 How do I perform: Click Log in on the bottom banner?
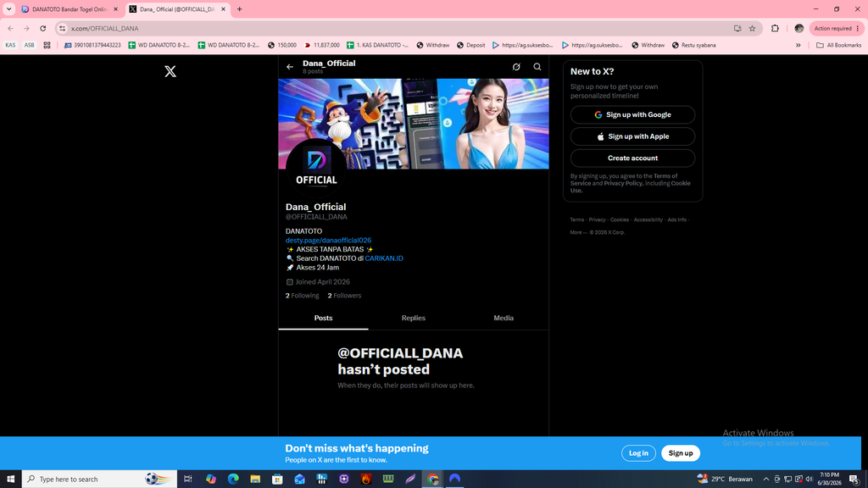pyautogui.click(x=638, y=453)
